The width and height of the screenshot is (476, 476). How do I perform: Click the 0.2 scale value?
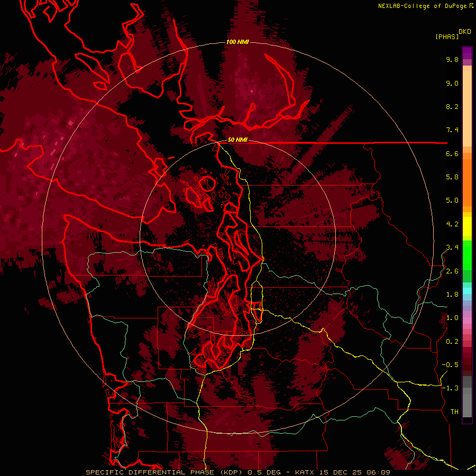[452, 342]
